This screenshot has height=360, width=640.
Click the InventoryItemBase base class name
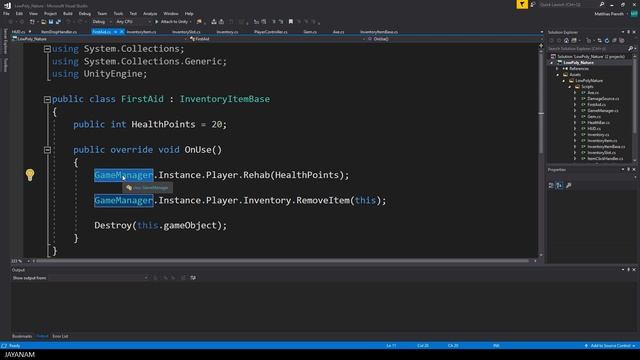click(x=224, y=99)
